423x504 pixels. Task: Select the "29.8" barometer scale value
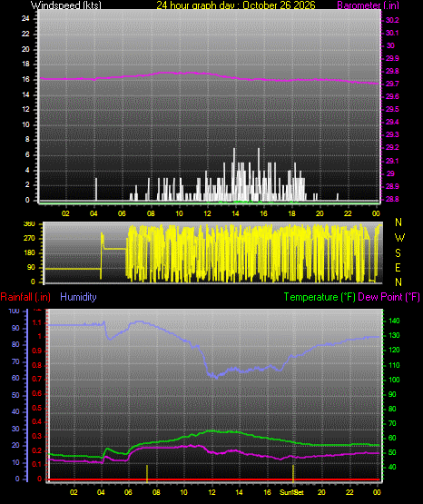(392, 71)
